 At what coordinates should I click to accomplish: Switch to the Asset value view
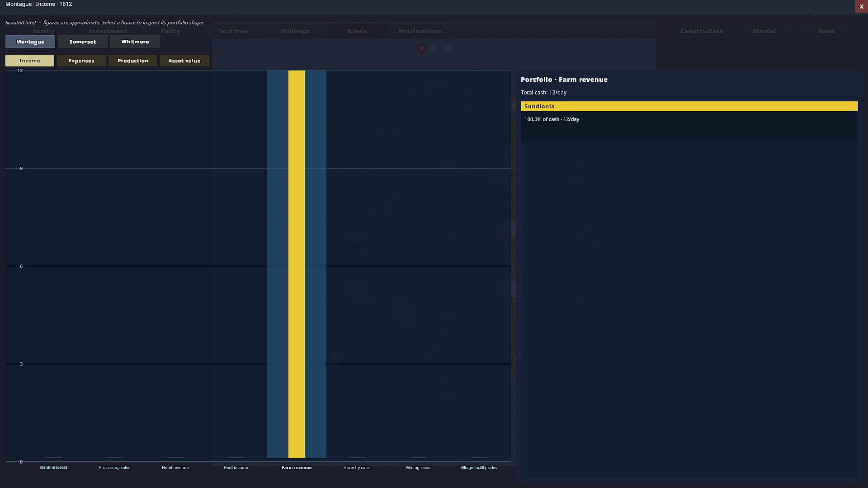[184, 61]
